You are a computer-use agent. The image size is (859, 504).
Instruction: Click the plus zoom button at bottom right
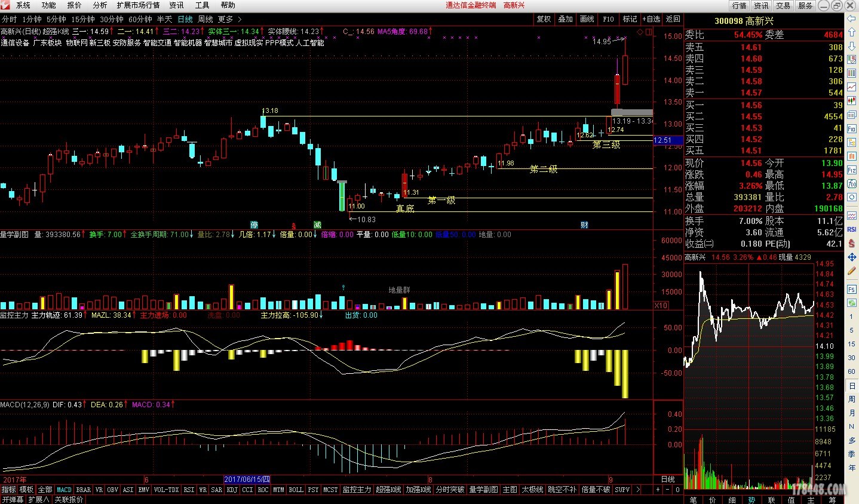pyautogui.click(x=658, y=490)
